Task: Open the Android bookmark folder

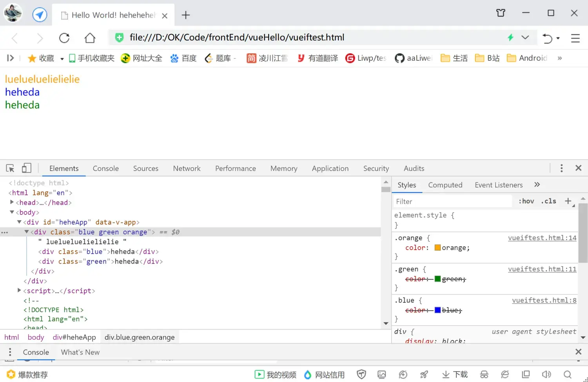Action: click(527, 58)
